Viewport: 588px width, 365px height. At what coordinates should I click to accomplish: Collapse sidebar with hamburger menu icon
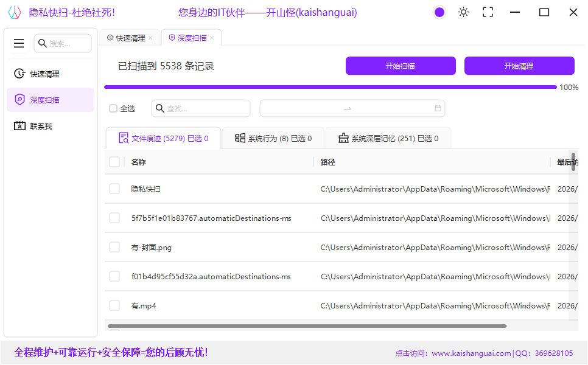(19, 43)
